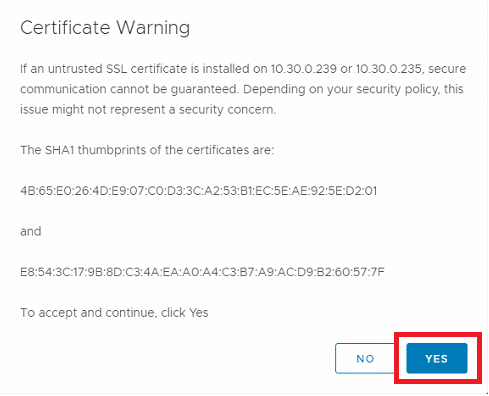Click the thumbprint beginning with E8:54:3C

[x=202, y=272]
